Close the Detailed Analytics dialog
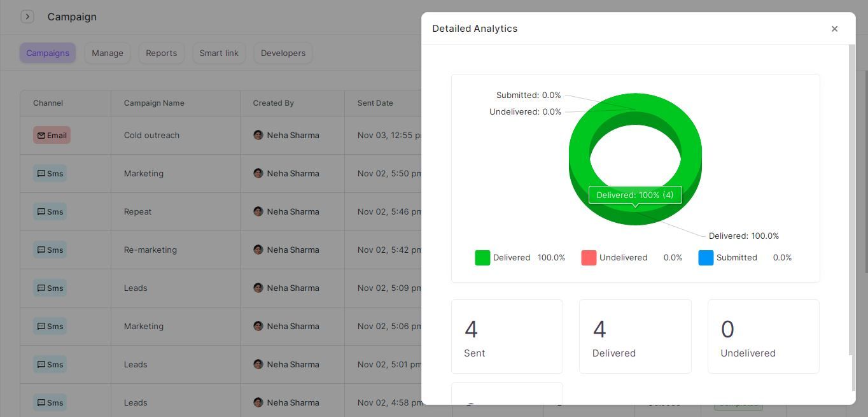This screenshot has height=417, width=868. 834,29
